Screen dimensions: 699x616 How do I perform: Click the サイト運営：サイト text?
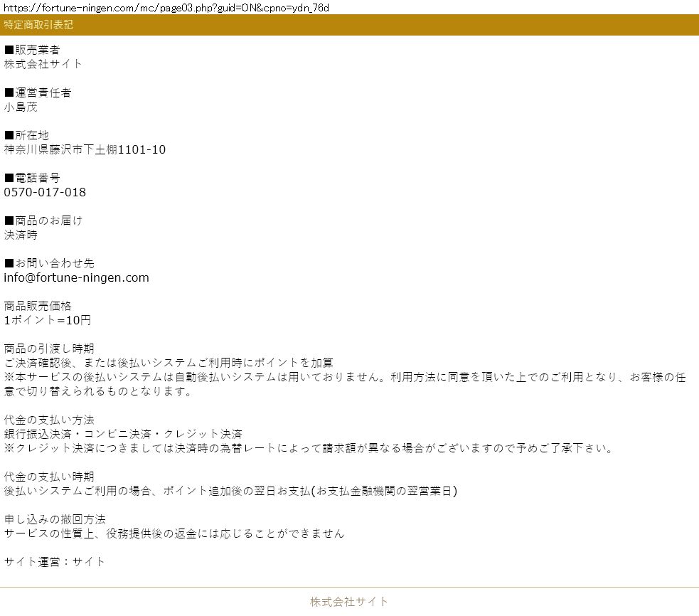(x=55, y=562)
